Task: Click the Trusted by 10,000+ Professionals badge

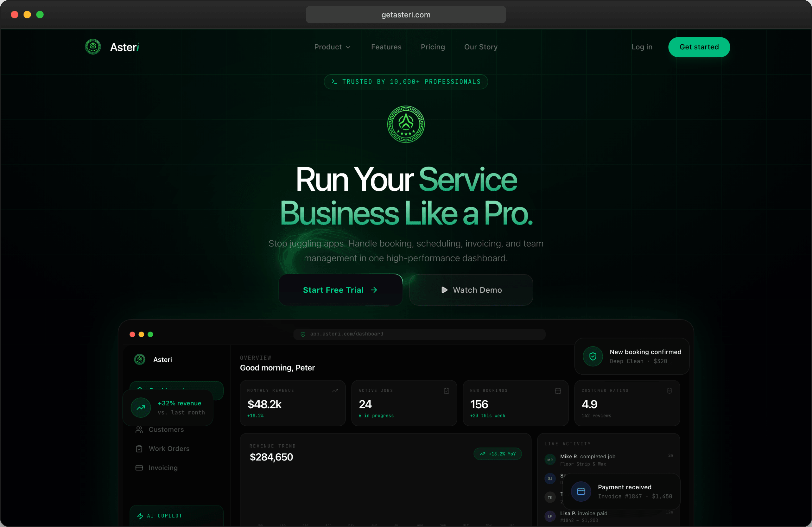Action: click(x=406, y=81)
